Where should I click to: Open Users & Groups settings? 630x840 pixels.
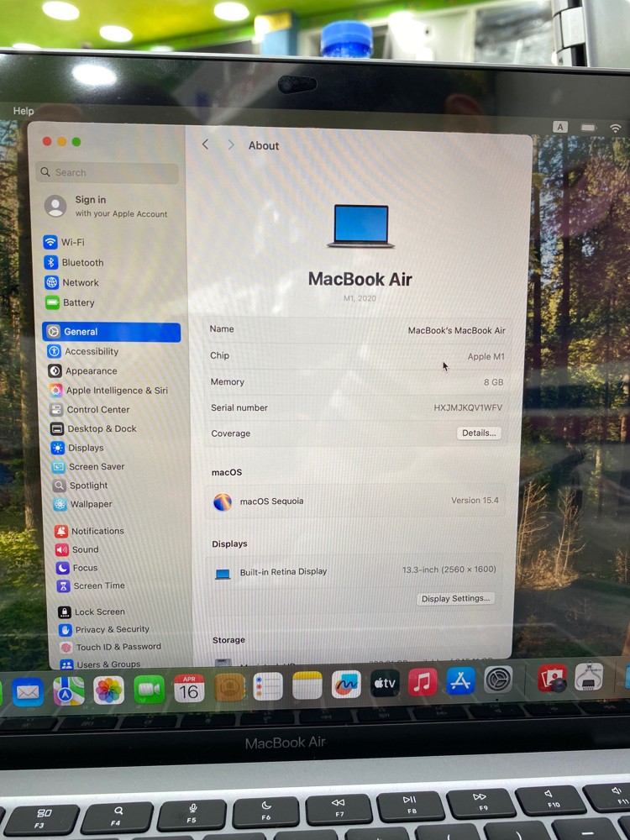(101, 664)
